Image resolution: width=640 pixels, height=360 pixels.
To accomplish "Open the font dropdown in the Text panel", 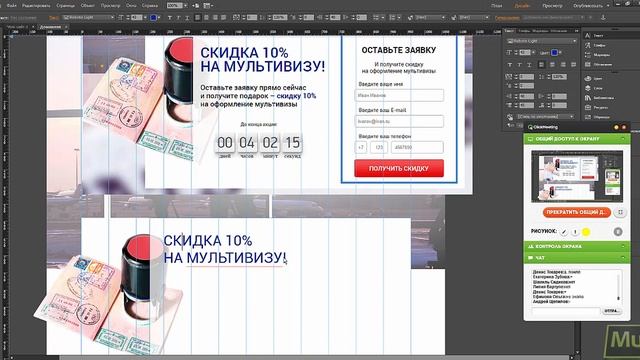I will pyautogui.click(x=542, y=41).
